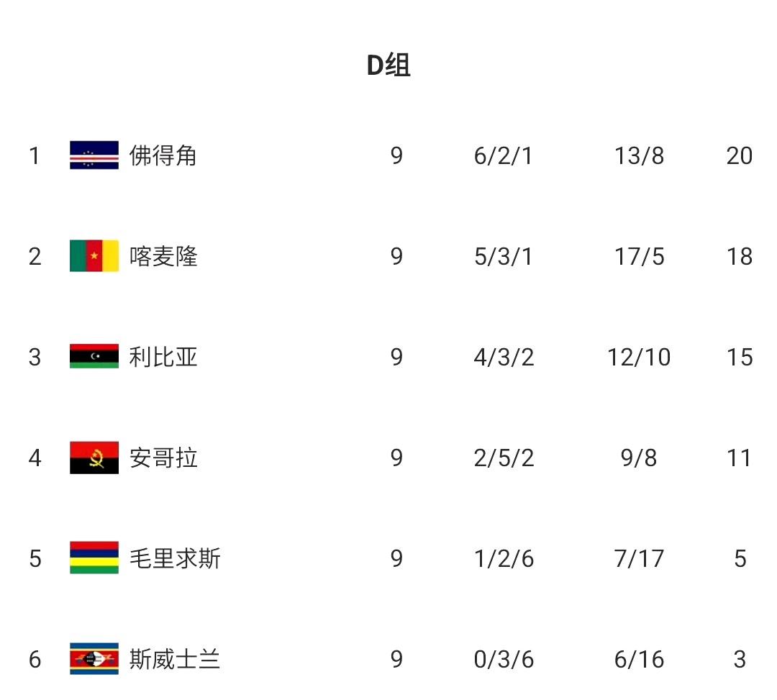Click the Cameroon flag icon

(94, 256)
